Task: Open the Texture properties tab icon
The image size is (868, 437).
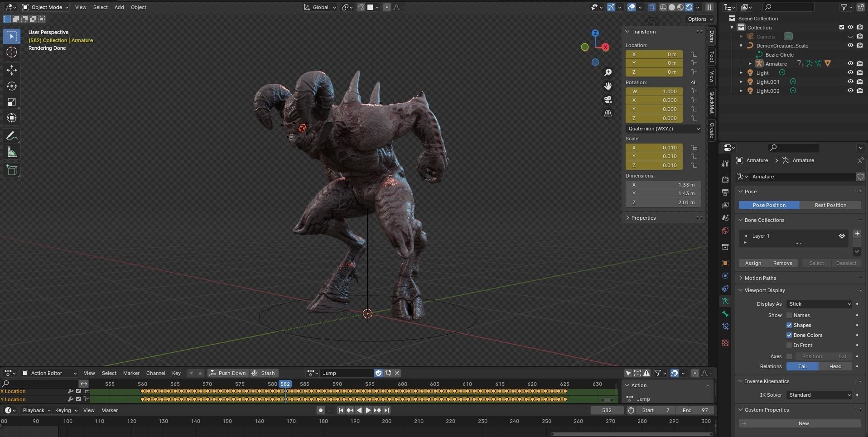Action: point(725,343)
